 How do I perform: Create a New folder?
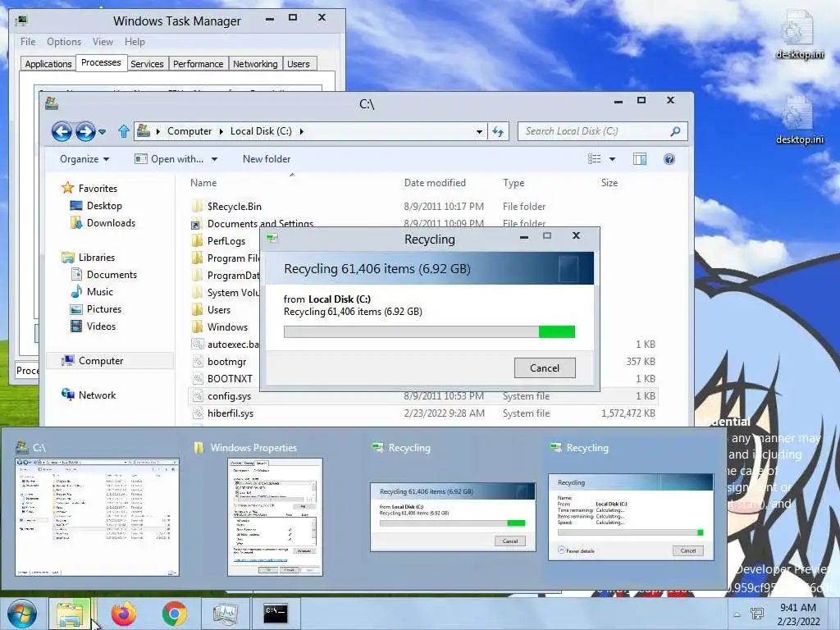(x=267, y=159)
